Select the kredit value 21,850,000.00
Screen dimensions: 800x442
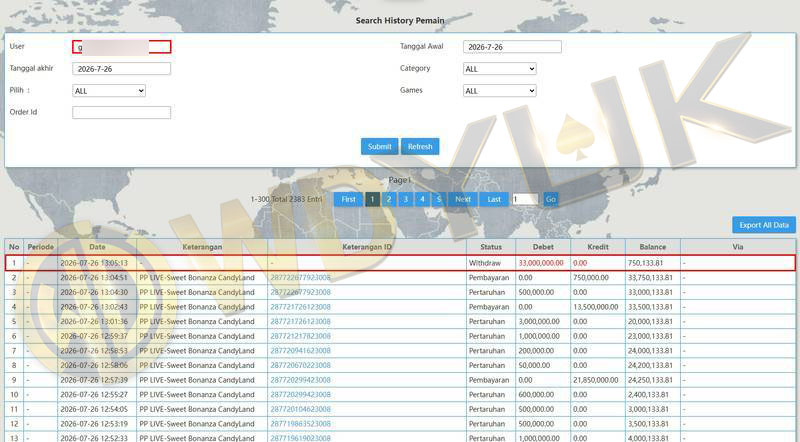pyautogui.click(x=595, y=380)
